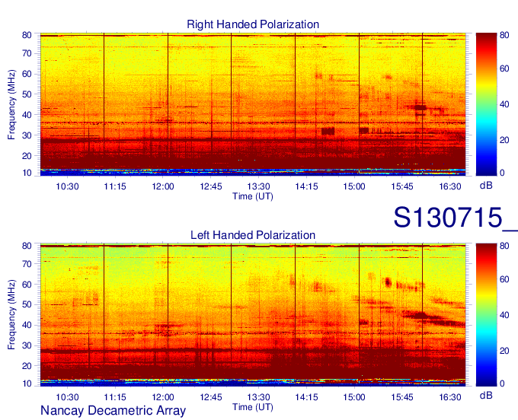Viewport: 518px width, 420px height.
Task: Click the '10:30' tick on the top plot
Action: click(67, 186)
